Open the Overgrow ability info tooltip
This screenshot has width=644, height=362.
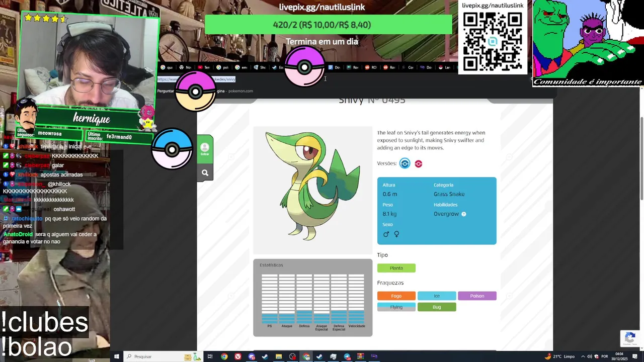point(464,214)
